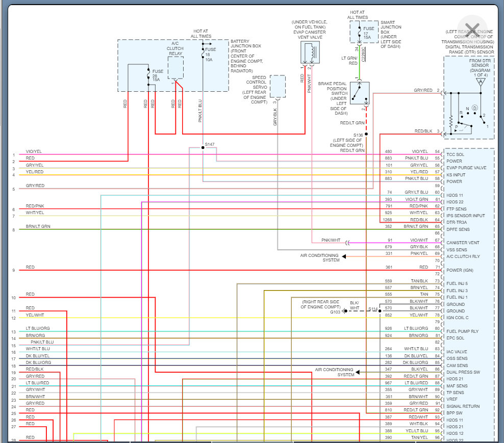Screen dimensions: 504x443
Task: Click the EPC SOL label
Action: (456, 338)
